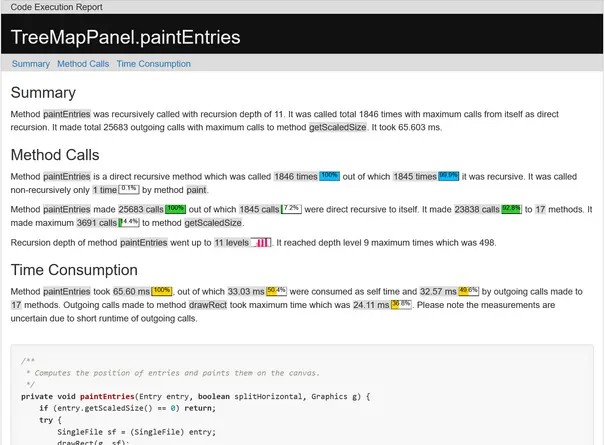Open the Summary navigation link

(31, 64)
